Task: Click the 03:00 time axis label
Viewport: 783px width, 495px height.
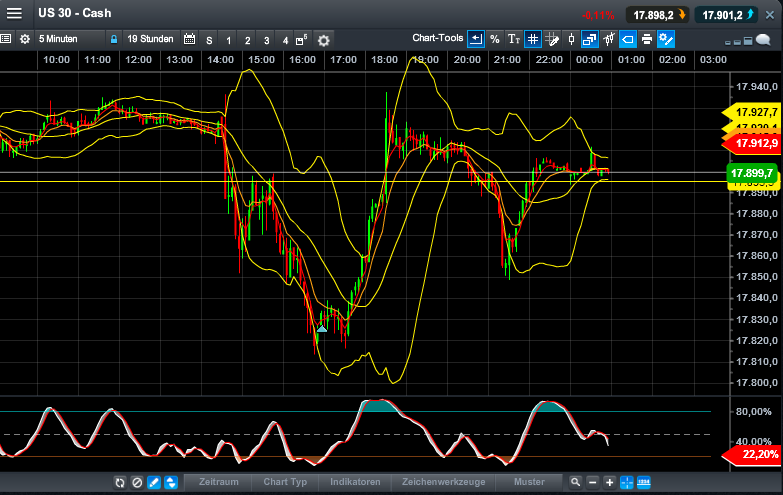Action: (713, 59)
